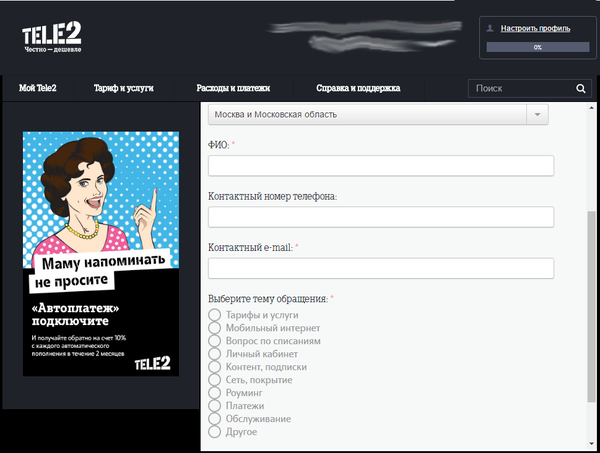Click the ФИО input field

pos(380,166)
